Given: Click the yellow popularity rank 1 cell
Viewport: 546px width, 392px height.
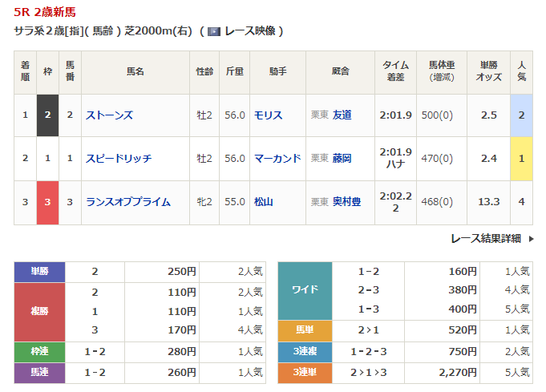Looking at the screenshot, I should pos(521,159).
